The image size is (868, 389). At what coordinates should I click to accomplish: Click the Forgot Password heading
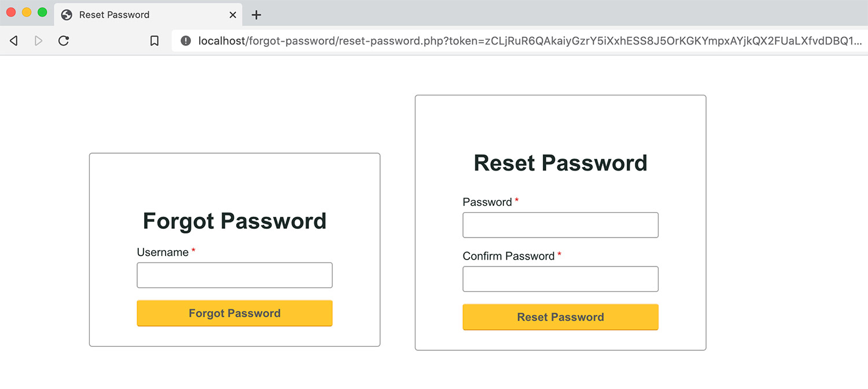(234, 221)
